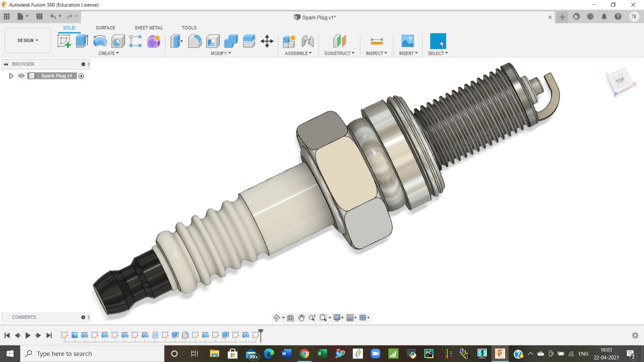
Task: Click the Zoom magnifier icon
Action: pyautogui.click(x=312, y=318)
